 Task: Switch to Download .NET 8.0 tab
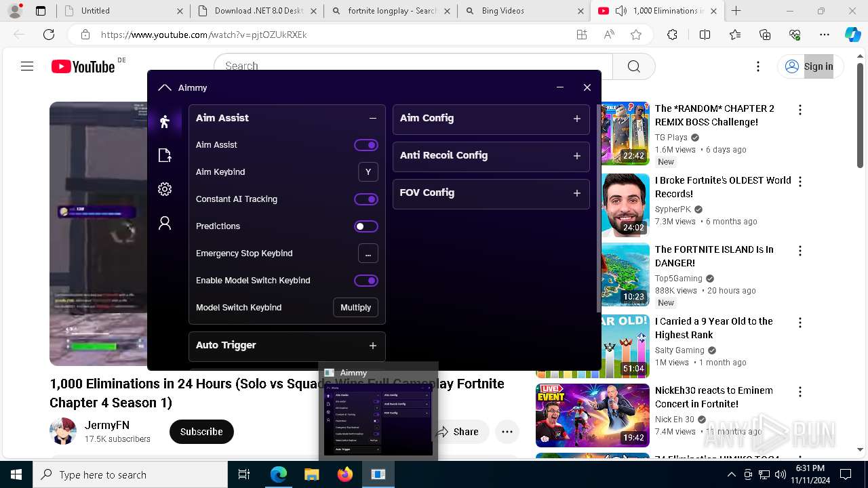[258, 11]
